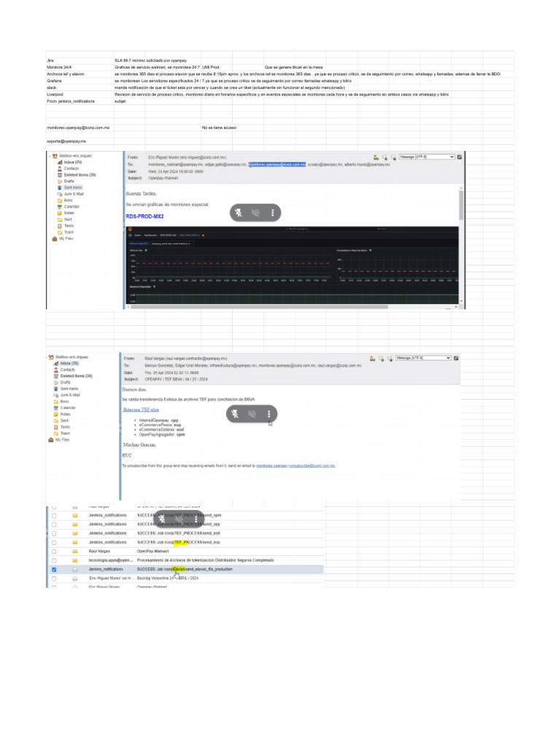Viewport: 560px width, 747px height.
Task: Click Grafana dashboard screenshot thumbnail
Action: pos(292,265)
